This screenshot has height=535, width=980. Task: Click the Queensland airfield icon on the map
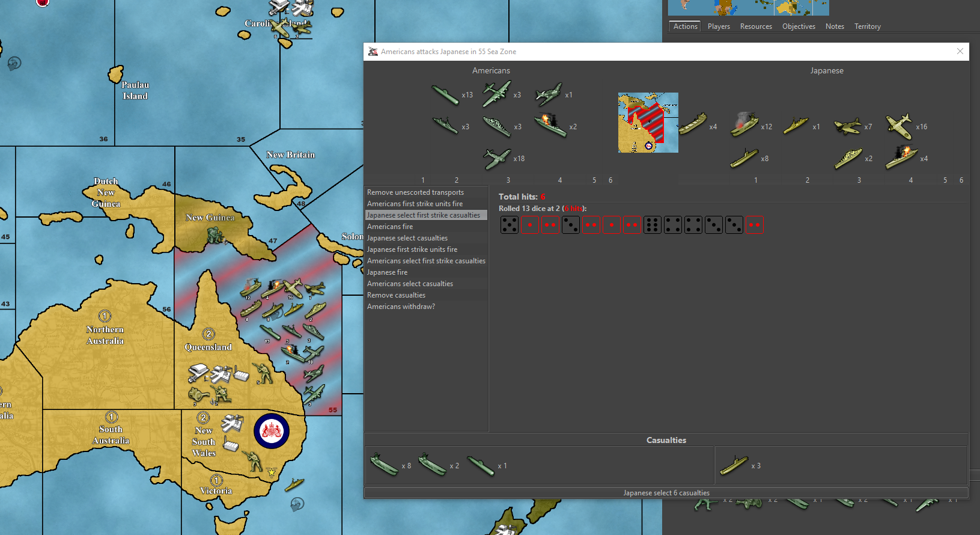tap(198, 373)
